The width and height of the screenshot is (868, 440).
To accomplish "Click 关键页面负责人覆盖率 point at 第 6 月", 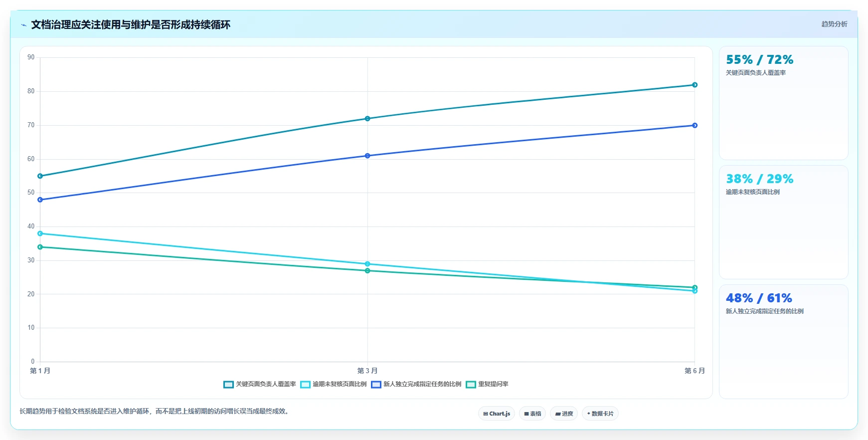I will [x=694, y=85].
